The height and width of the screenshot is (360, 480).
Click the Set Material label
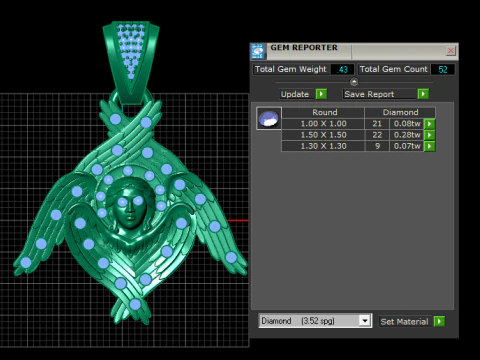[404, 322]
